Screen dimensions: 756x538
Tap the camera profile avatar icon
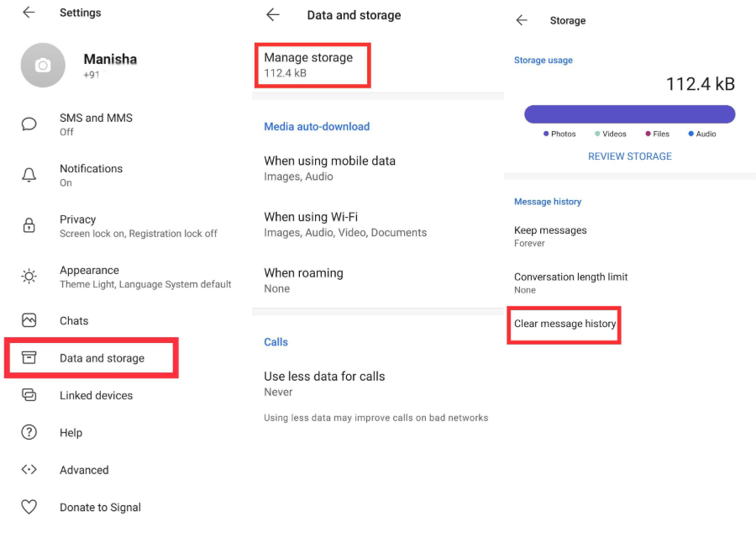click(43, 66)
